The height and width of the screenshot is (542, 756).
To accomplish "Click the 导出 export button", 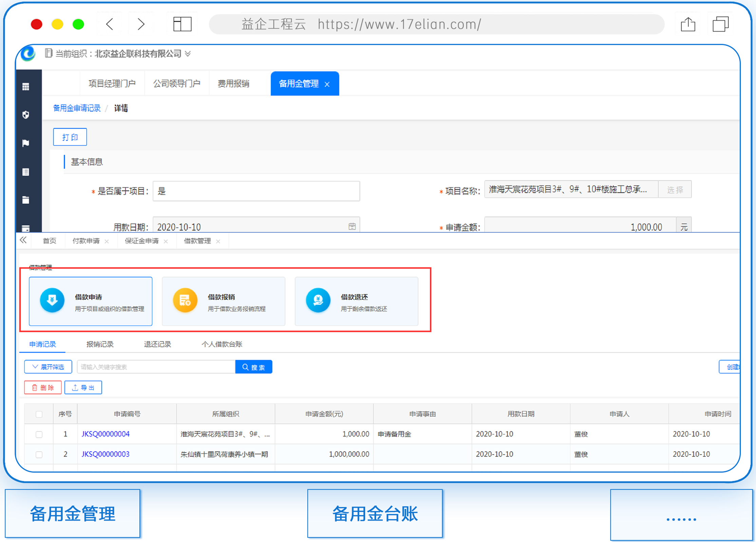I will pyautogui.click(x=83, y=387).
